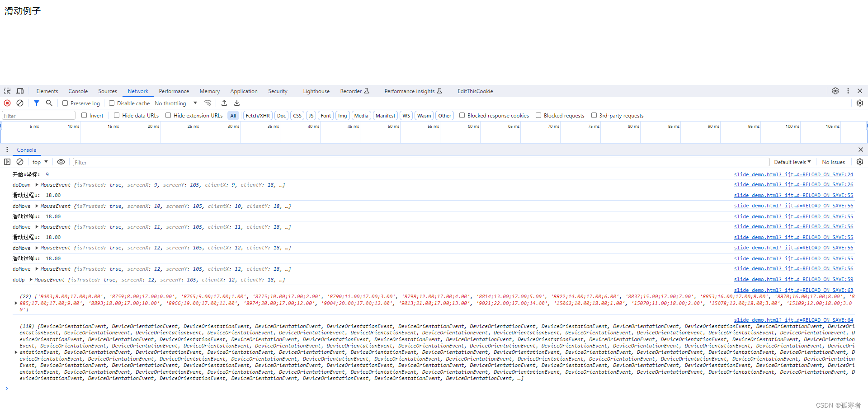Image resolution: width=868 pixels, height=413 pixels.
Task: Open the top context selector dropdown
Action: point(40,162)
